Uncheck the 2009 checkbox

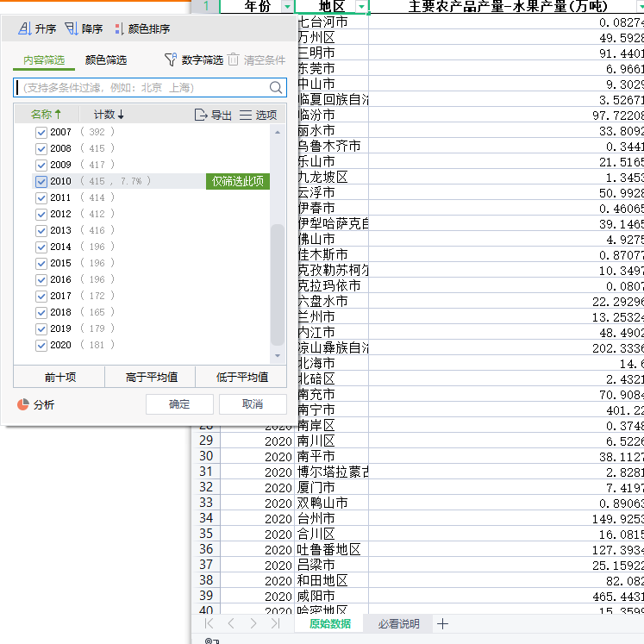coord(41,166)
